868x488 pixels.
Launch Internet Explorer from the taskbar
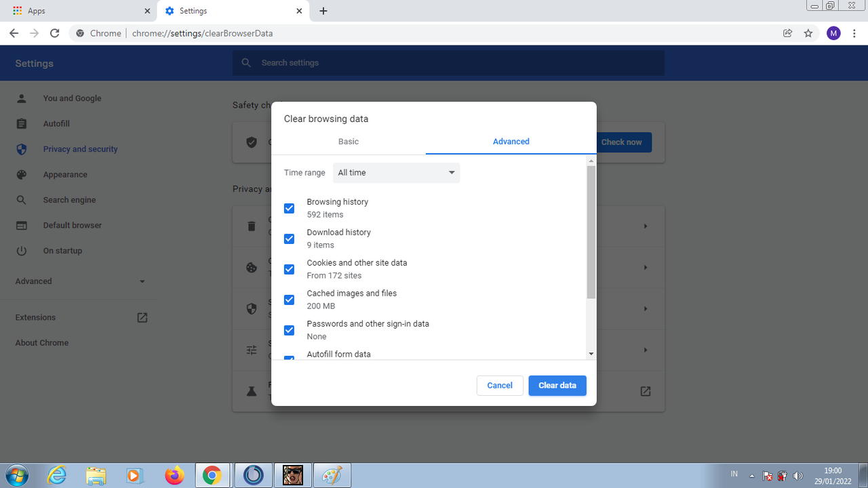(58, 475)
